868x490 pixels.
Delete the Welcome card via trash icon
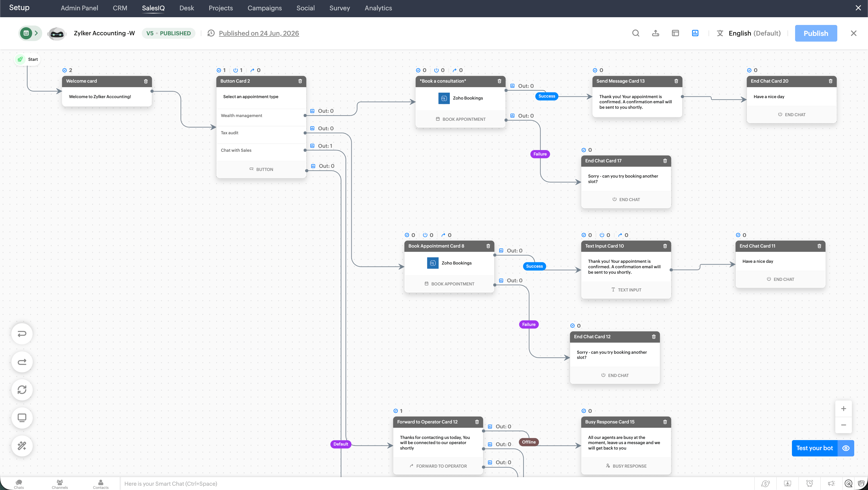tap(146, 81)
